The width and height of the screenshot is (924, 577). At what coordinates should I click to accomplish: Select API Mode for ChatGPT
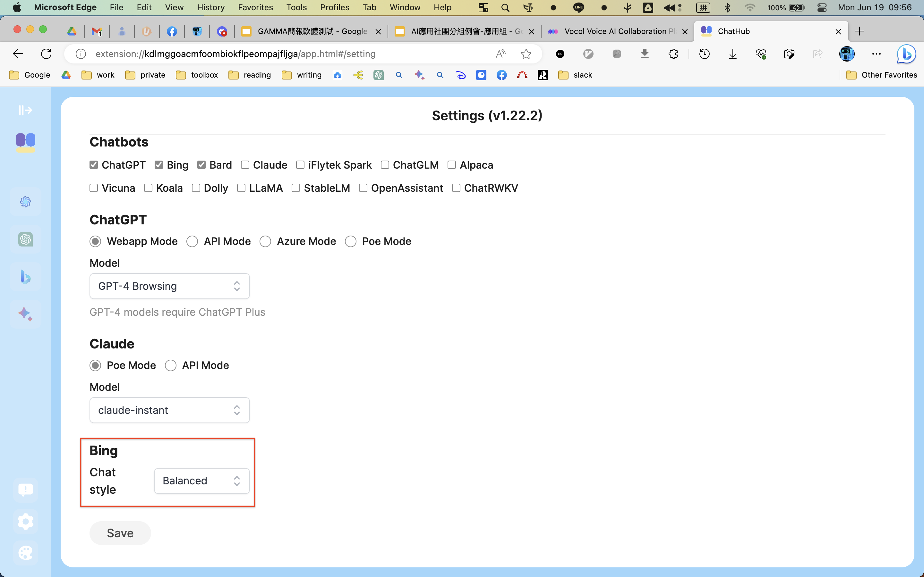pos(192,241)
